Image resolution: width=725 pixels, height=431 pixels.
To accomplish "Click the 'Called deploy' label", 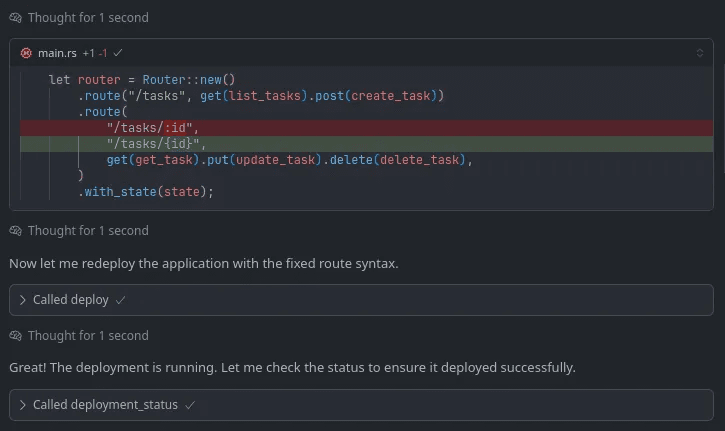I will pyautogui.click(x=71, y=300).
